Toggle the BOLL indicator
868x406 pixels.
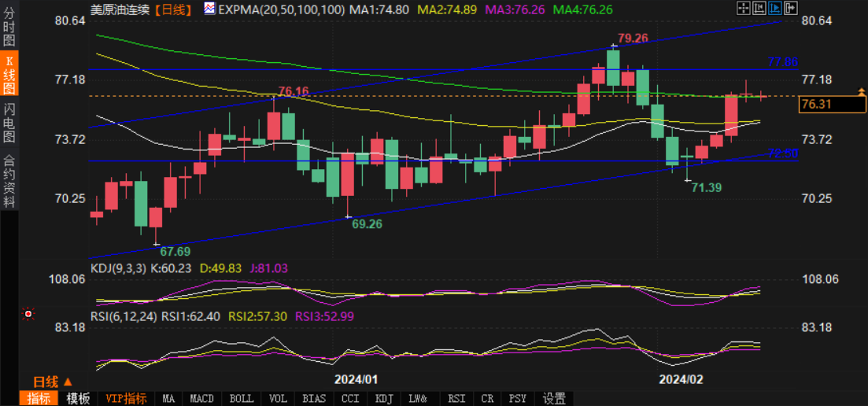(241, 398)
